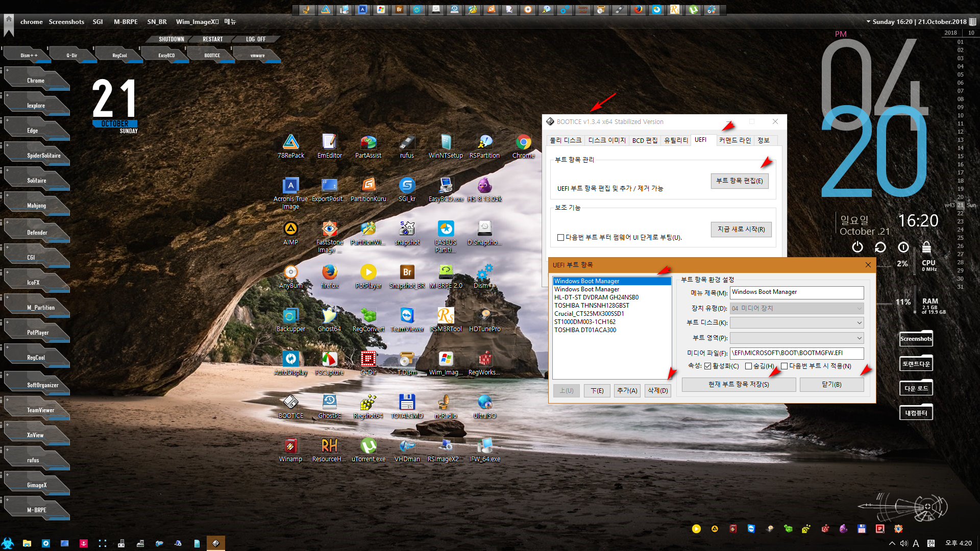Open HDTunePro desktop icon
Image resolution: width=980 pixels, height=551 pixels.
coord(484,319)
